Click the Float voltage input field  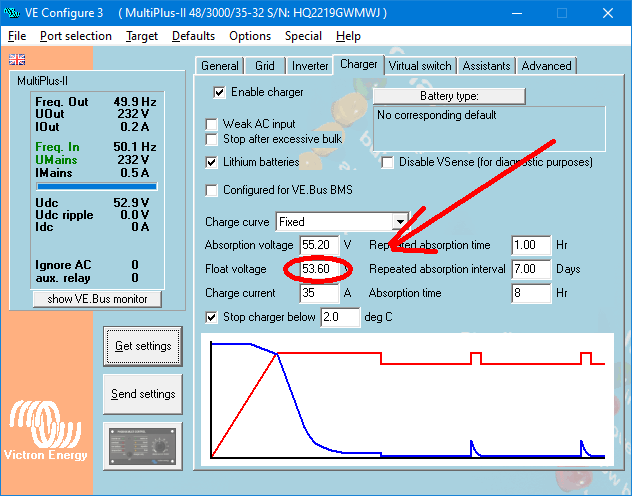(x=317, y=269)
